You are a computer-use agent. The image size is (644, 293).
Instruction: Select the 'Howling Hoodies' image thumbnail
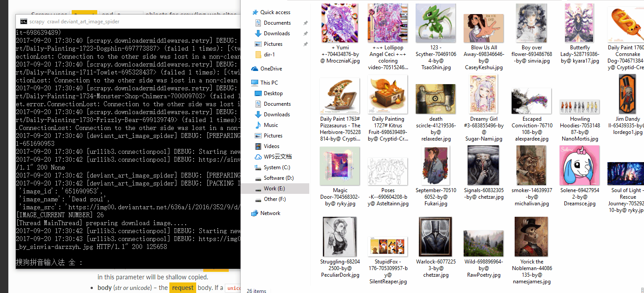pyautogui.click(x=580, y=106)
